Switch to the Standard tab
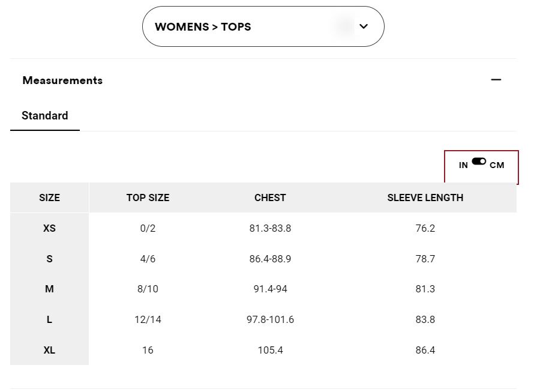Image resolution: width=534 pixels, height=392 pixels. pyautogui.click(x=45, y=116)
